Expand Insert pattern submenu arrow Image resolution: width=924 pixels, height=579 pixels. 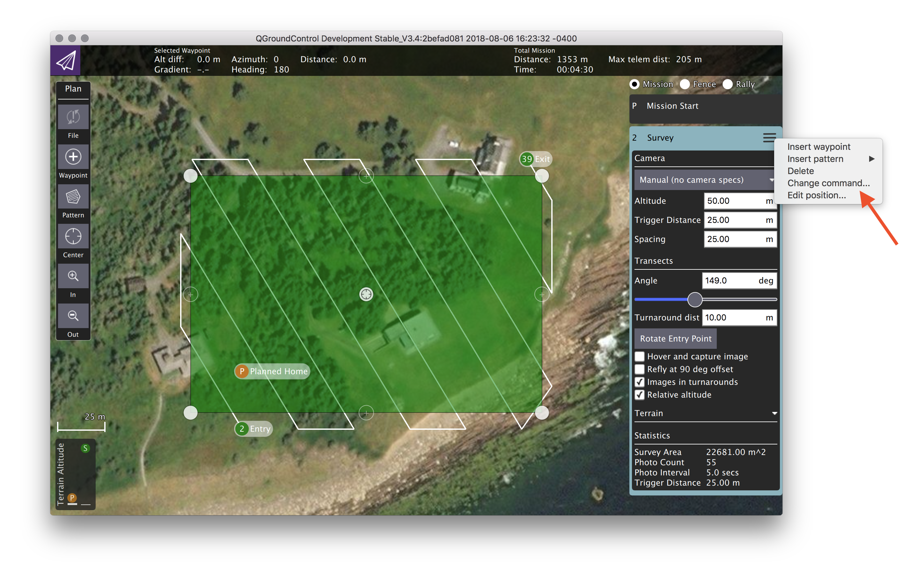pyautogui.click(x=871, y=159)
